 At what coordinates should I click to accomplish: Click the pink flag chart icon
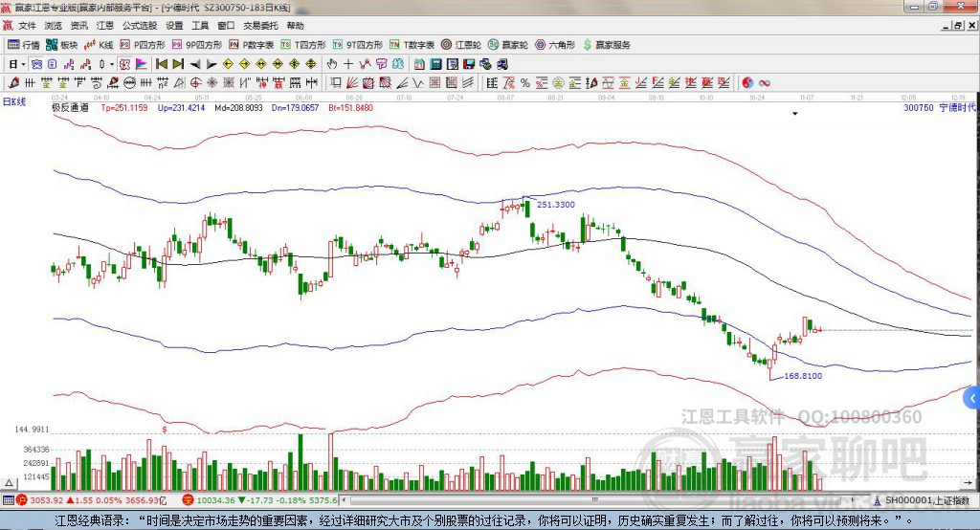142,64
